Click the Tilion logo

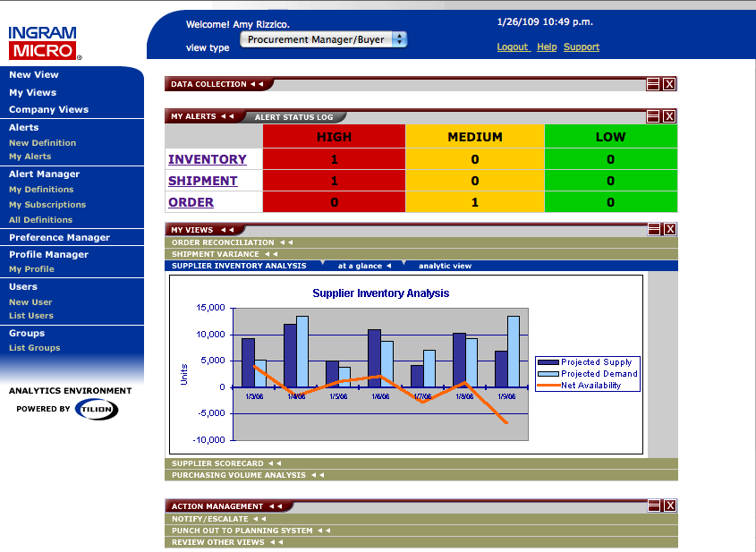(97, 409)
